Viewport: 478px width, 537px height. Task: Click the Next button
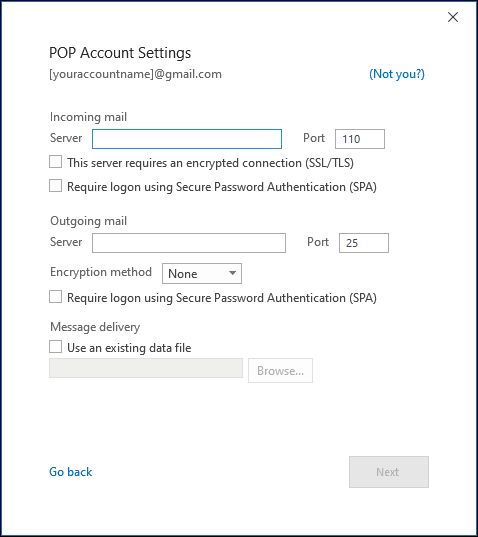[389, 472]
